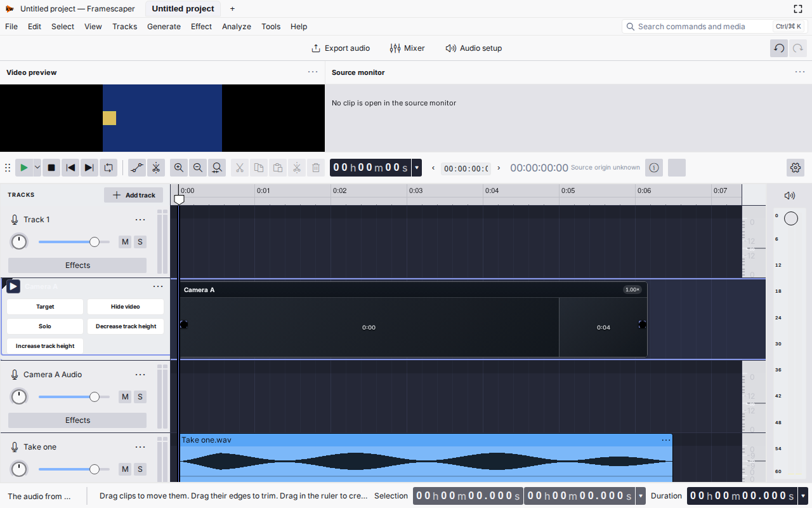
Task: Open the Tracks menu
Action: pyautogui.click(x=125, y=27)
